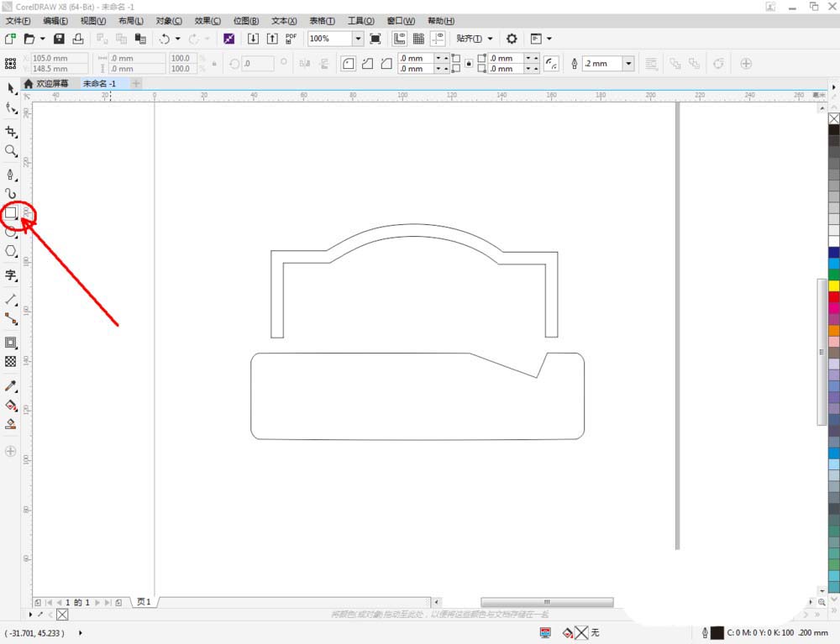This screenshot has width=840, height=644.
Task: Select the Shape edit tool
Action: click(11, 108)
